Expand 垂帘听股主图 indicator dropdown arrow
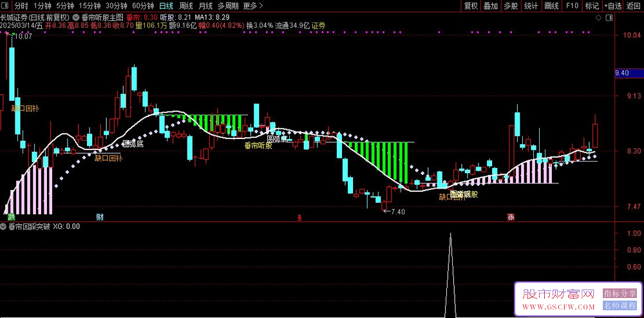This screenshot has height=318, width=644. pos(77,17)
